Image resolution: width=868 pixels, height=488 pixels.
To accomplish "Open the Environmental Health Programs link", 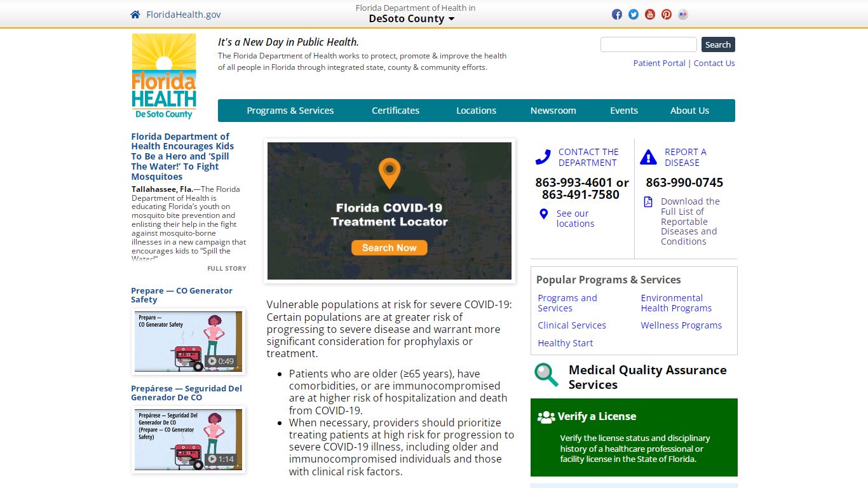I will [x=676, y=303].
